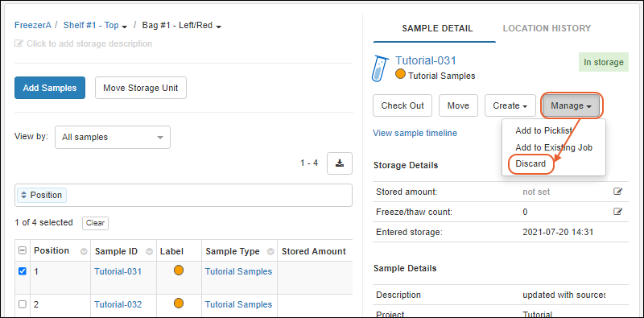Viewport: 644px width, 318px height.
Task: Check the Tutorial-032 row checkbox
Action: click(23, 304)
